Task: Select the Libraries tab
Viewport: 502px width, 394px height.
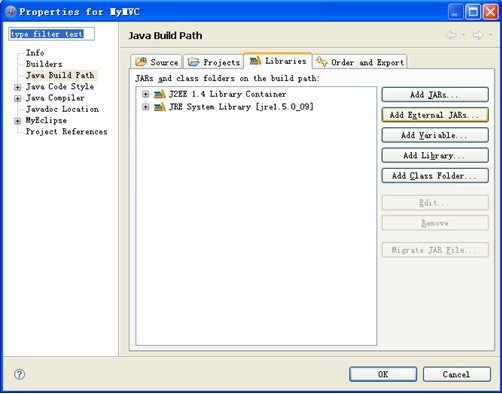Action: (278, 61)
